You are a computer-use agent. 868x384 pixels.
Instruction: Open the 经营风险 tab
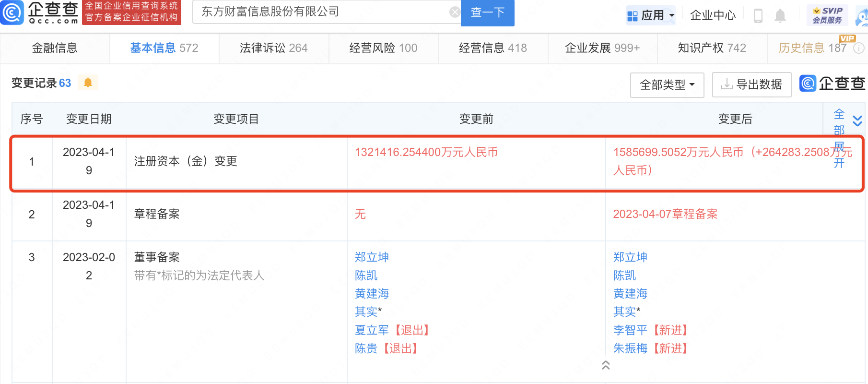click(x=383, y=48)
